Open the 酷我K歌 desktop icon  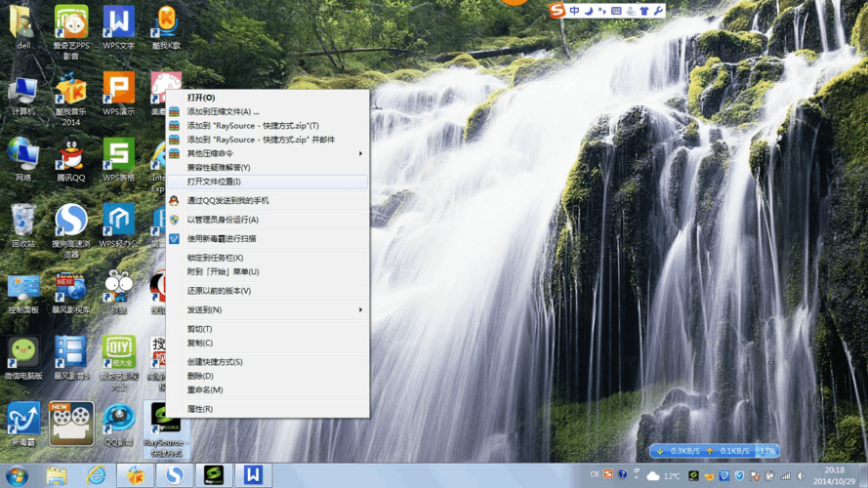(166, 27)
